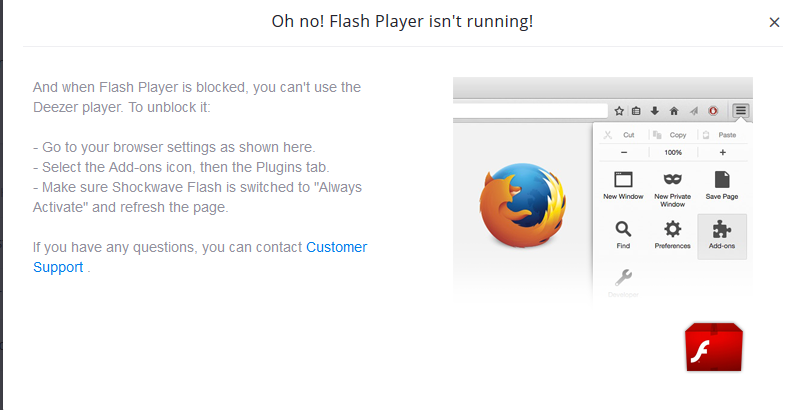
Task: Click the New Private Window mask icon
Action: [673, 179]
